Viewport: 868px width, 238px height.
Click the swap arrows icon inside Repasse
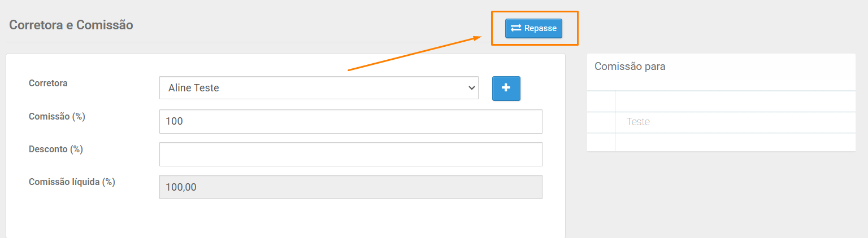[x=516, y=28]
